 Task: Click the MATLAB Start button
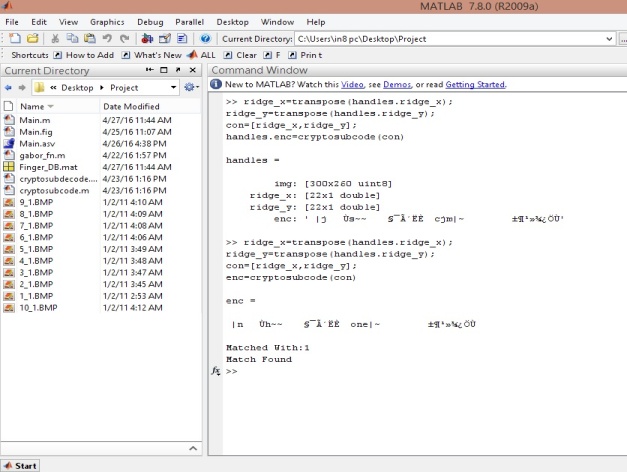coord(20,466)
